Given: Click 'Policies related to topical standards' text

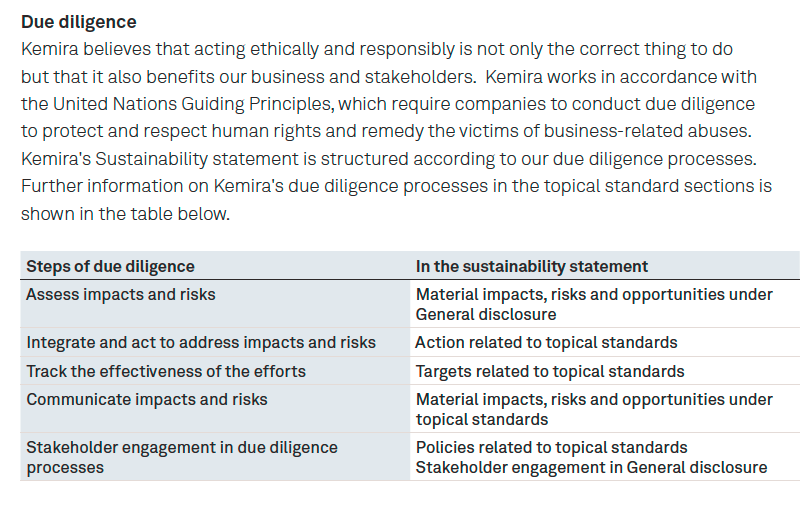Looking at the screenshot, I should click(x=551, y=448).
